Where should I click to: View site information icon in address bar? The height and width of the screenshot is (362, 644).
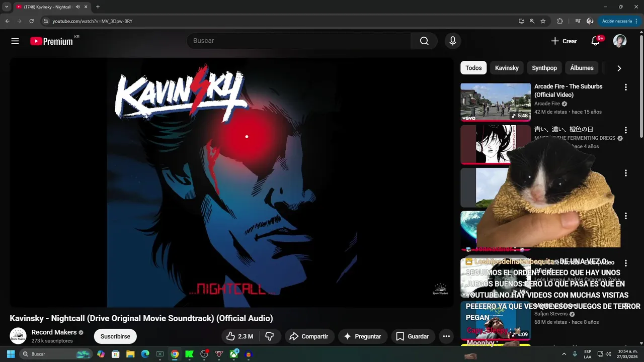tap(46, 21)
